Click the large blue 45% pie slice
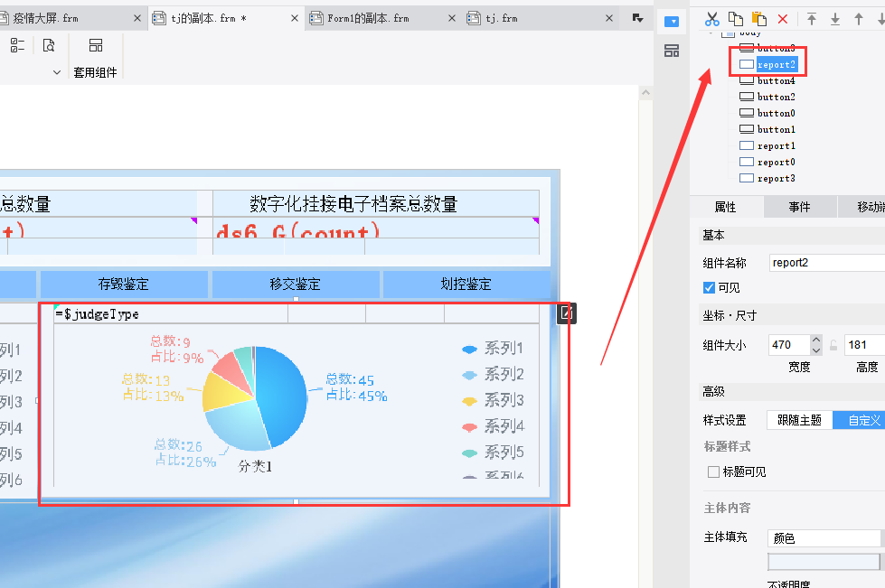 282,395
